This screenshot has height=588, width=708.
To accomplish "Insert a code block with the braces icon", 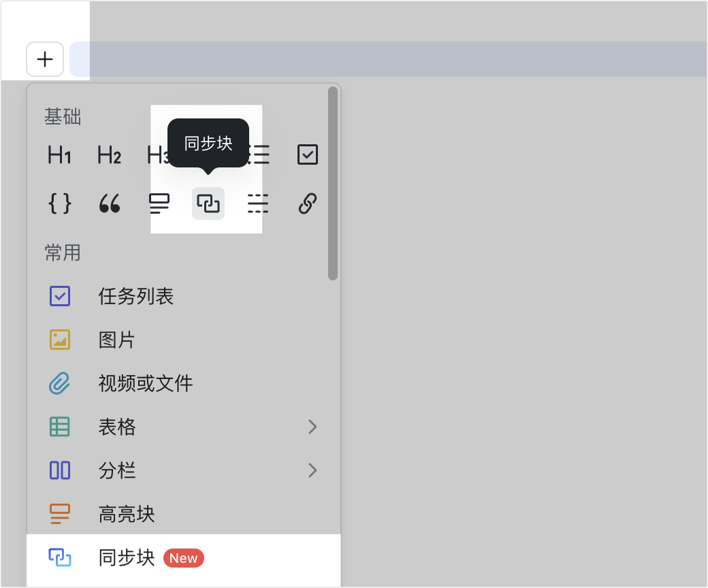I will (x=60, y=203).
